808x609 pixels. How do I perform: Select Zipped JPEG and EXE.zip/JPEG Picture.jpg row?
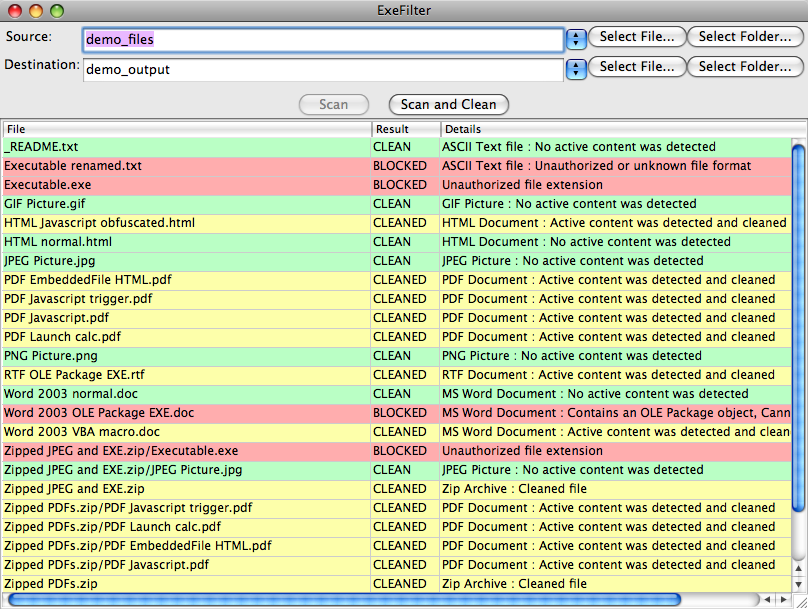click(x=397, y=470)
